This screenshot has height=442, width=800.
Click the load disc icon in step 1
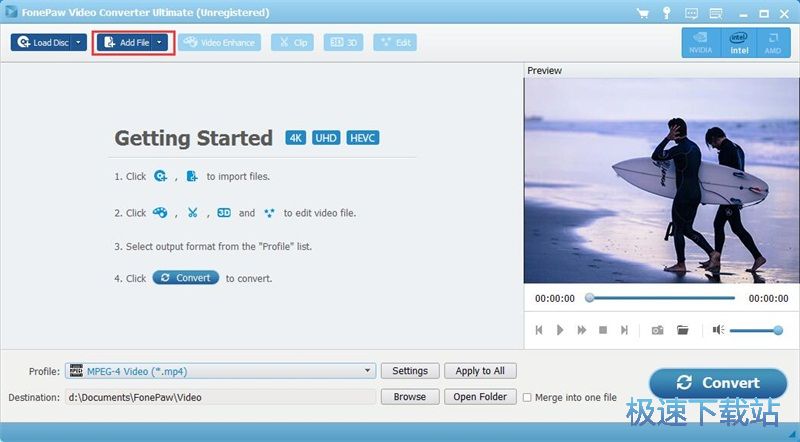pos(161,176)
